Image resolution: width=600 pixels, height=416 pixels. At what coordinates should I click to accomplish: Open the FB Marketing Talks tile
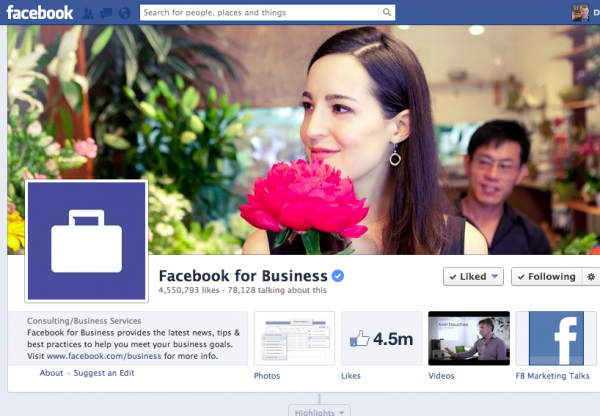coord(556,338)
